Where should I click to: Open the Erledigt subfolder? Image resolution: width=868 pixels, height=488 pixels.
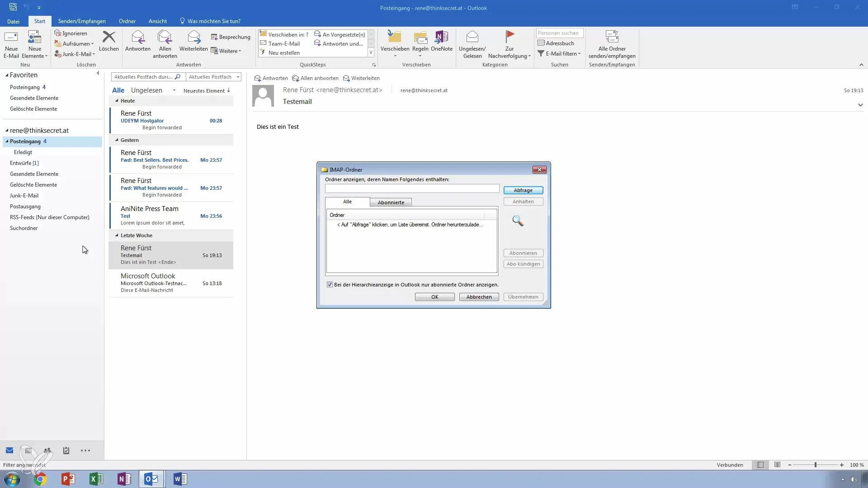[x=23, y=152]
